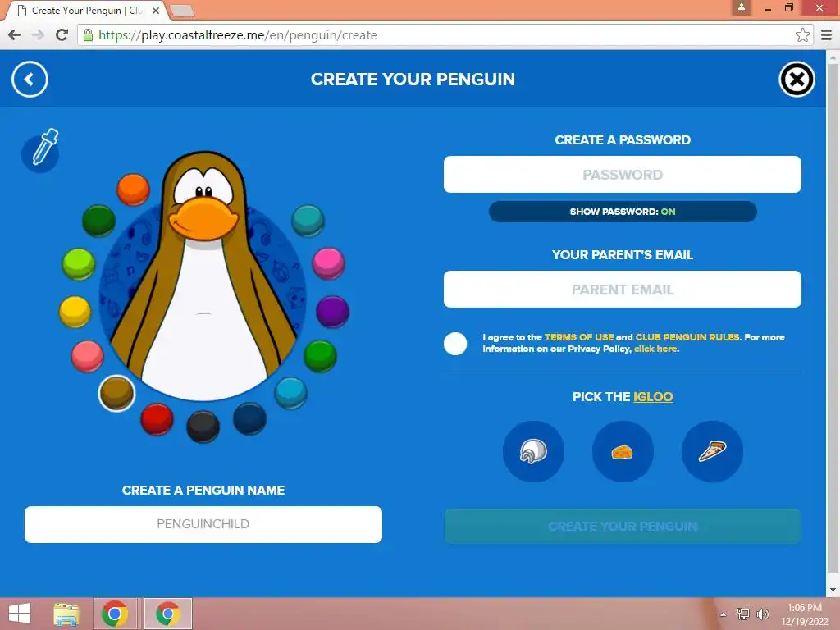Open the network tray icon
Screen dimensions: 840x630
(x=743, y=614)
